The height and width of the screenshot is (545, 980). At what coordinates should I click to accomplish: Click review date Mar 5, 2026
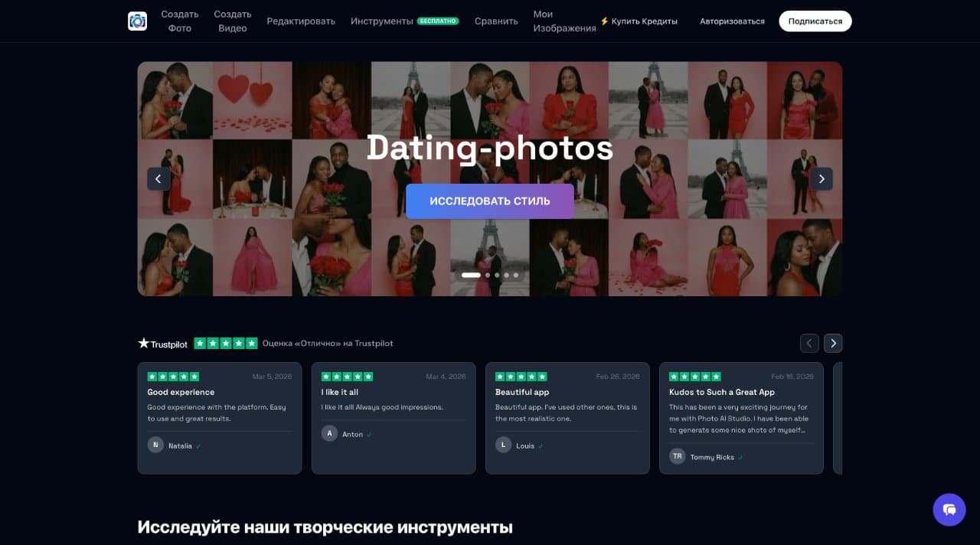(272, 377)
